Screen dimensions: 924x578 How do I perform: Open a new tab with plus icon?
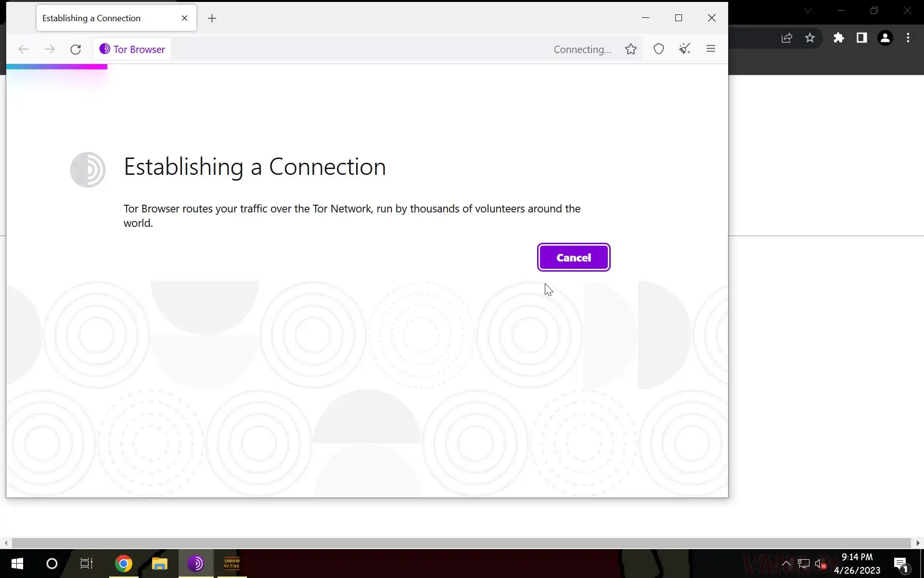click(x=212, y=18)
